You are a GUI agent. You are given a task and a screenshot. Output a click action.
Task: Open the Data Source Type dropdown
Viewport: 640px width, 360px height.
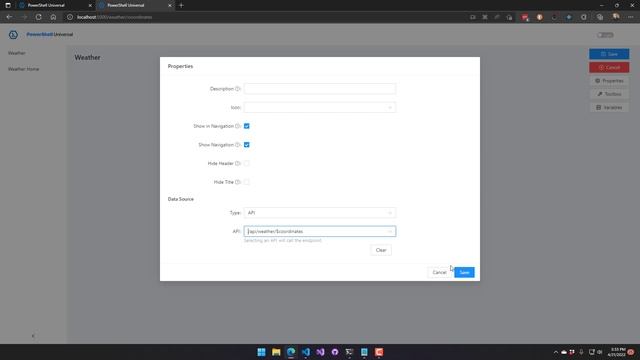[320, 213]
